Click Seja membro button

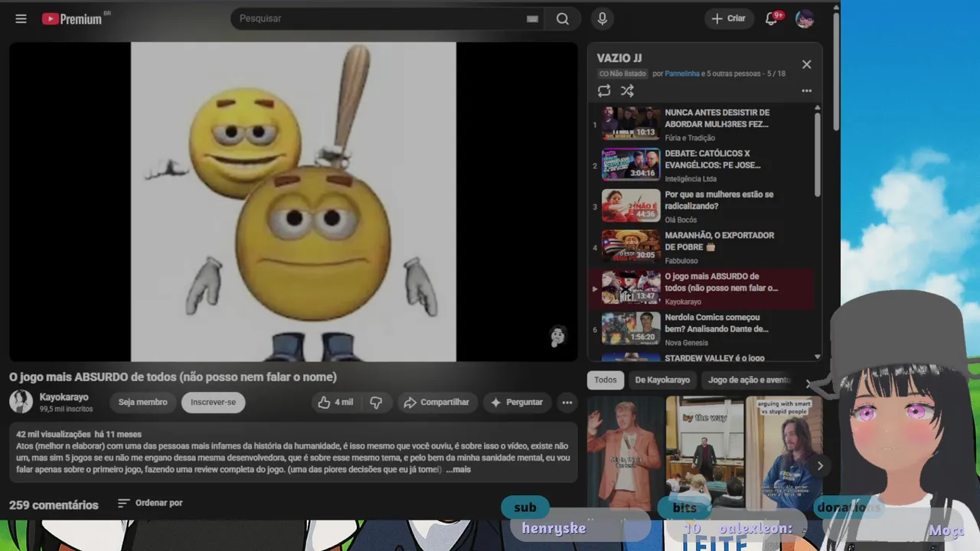point(142,403)
